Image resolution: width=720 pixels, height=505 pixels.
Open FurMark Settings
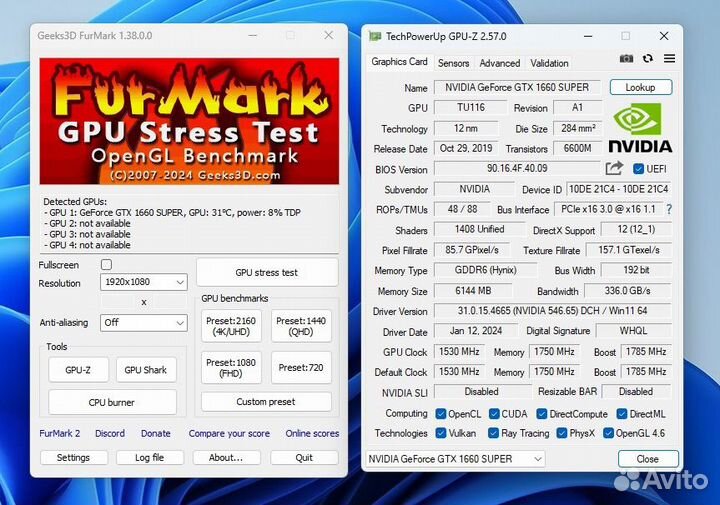click(x=73, y=458)
